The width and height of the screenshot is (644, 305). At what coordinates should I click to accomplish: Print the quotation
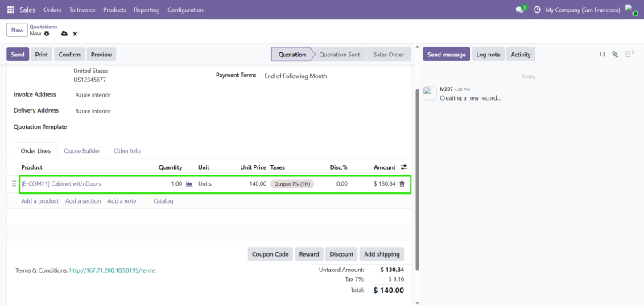pos(42,54)
